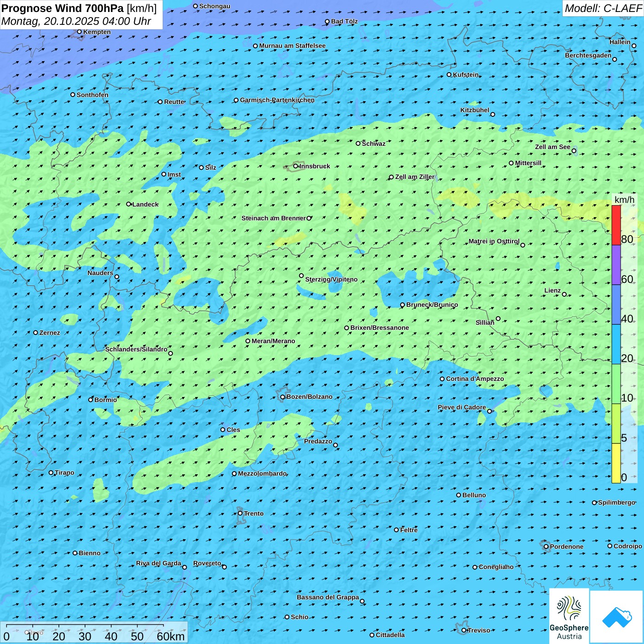
Task: Click the Innsbruck city marker
Action: 296,166
